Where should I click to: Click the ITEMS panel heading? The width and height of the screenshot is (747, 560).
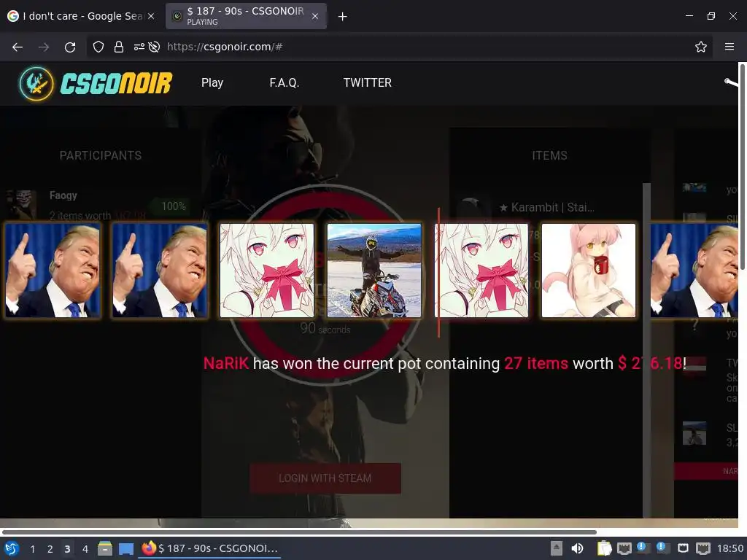(550, 155)
